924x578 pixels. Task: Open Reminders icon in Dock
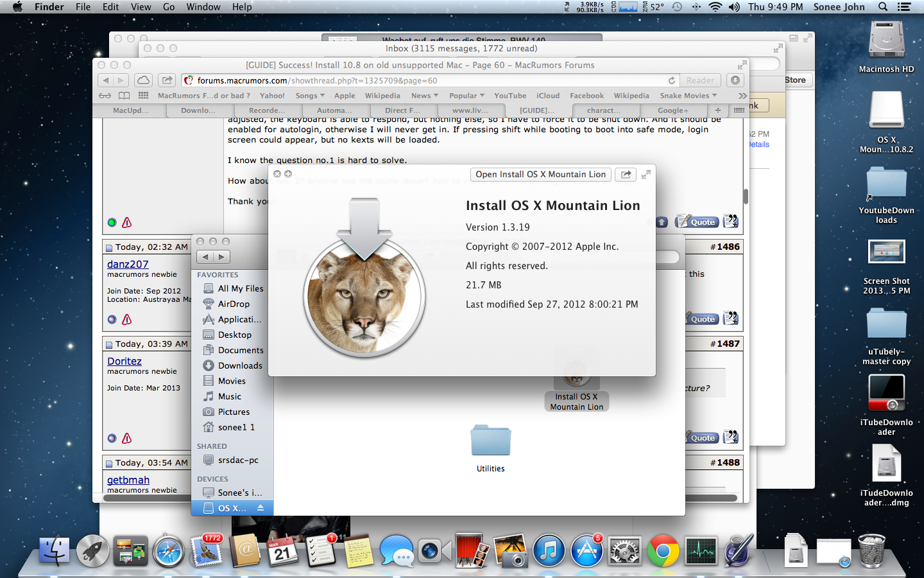tap(321, 551)
